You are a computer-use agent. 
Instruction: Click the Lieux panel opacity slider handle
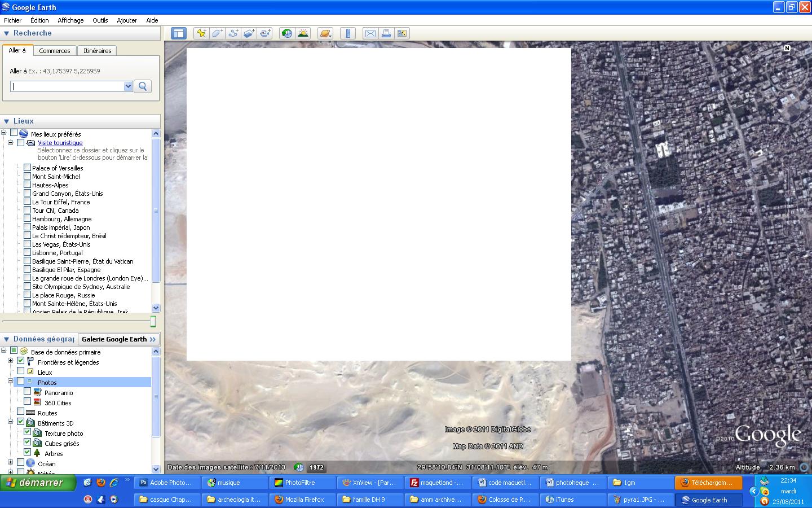click(x=153, y=321)
